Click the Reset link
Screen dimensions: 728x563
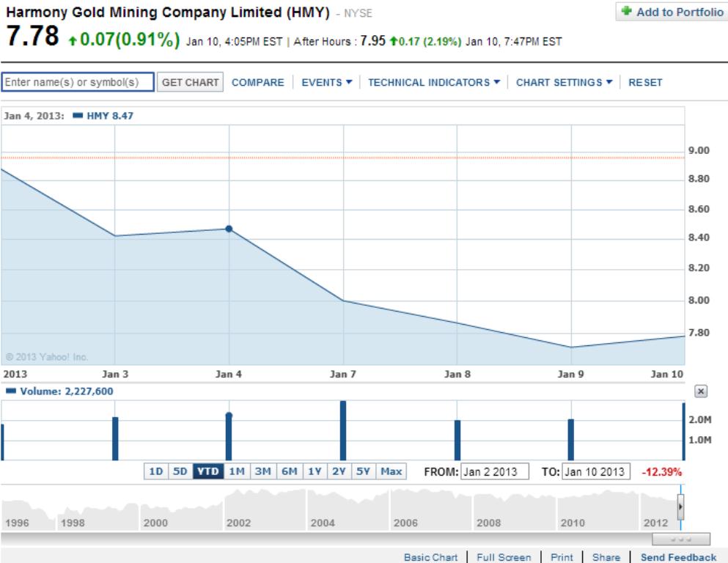(645, 83)
